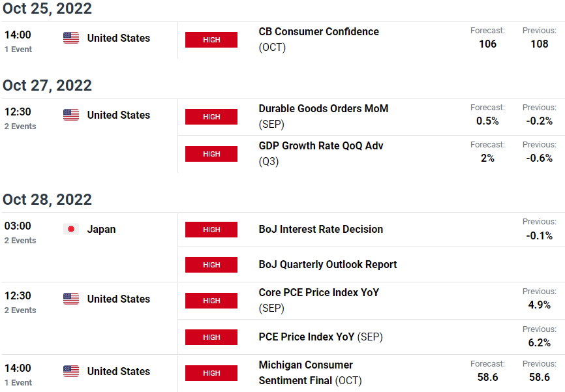Click US flag next to Core PCE row
The height and width of the screenshot is (392, 565).
pyautogui.click(x=71, y=299)
